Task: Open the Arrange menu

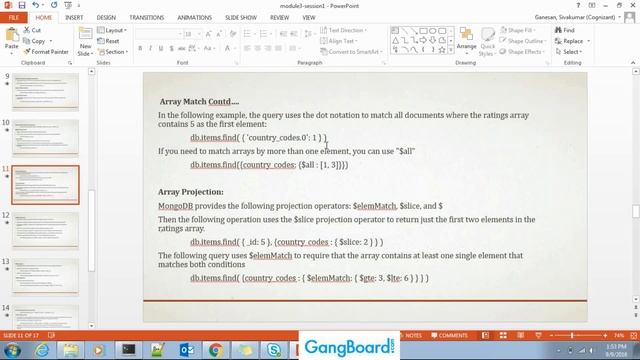Action: pyautogui.click(x=466, y=40)
